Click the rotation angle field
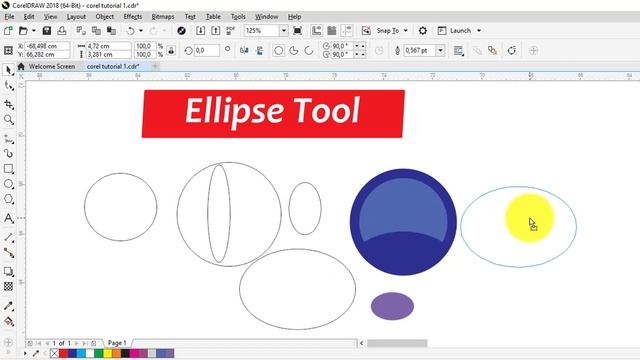Image resolution: width=640 pixels, height=360 pixels. (x=207, y=50)
